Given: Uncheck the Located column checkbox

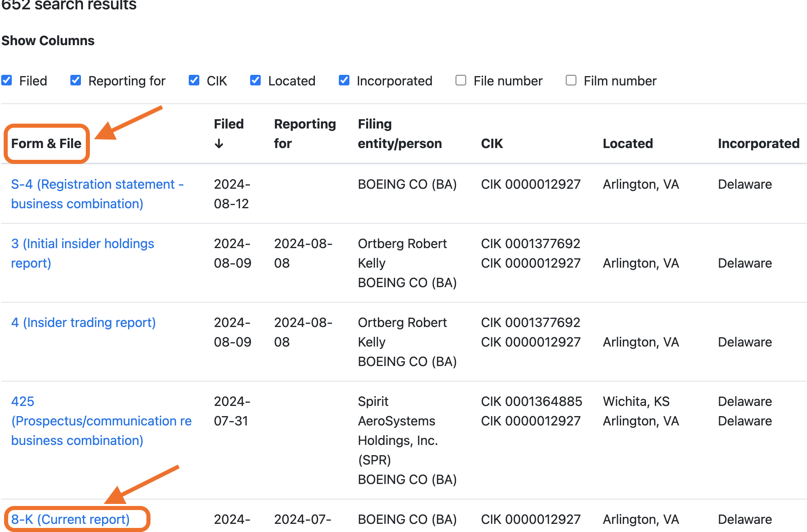Looking at the screenshot, I should coord(255,81).
